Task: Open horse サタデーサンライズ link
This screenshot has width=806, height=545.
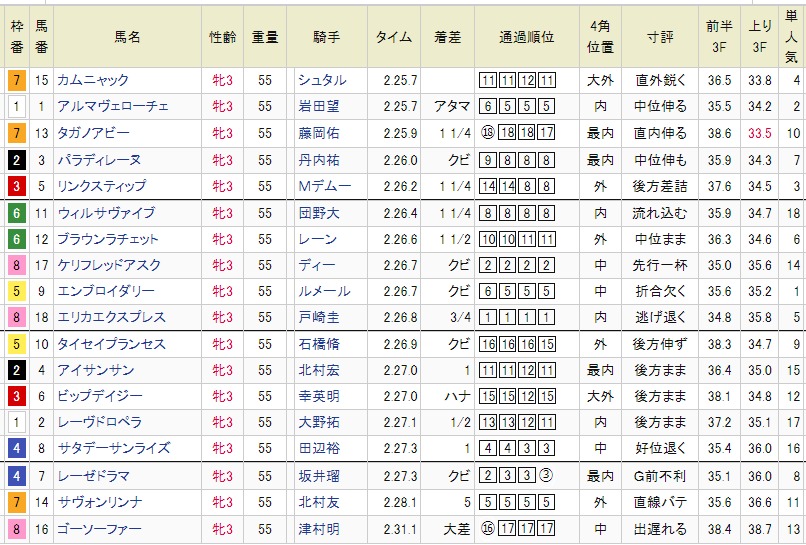Action: pyautogui.click(x=114, y=448)
